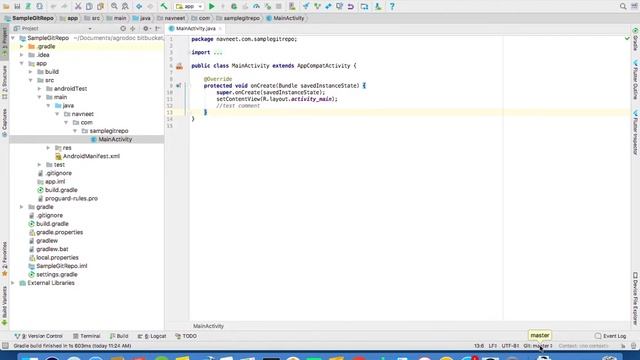Click the Cut scissors icon
This screenshot has height=360, width=640.
[78, 7]
